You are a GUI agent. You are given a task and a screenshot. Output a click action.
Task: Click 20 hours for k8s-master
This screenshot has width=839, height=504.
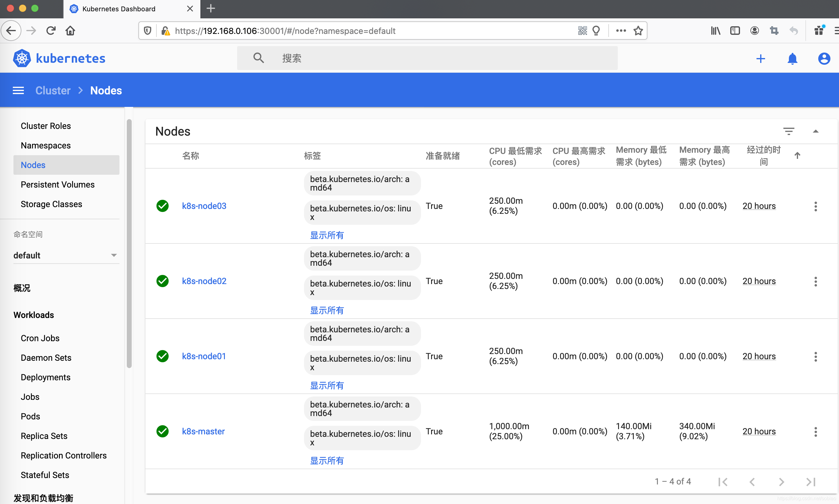click(759, 431)
